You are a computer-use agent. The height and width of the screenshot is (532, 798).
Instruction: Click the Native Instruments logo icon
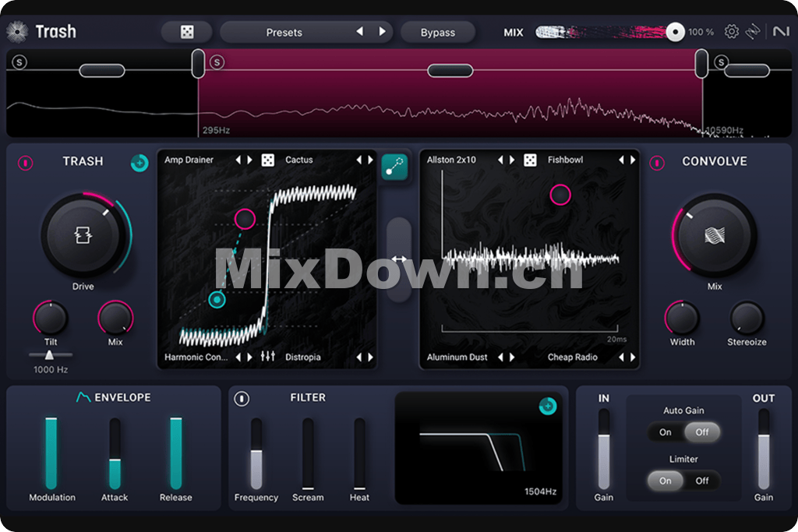781,31
